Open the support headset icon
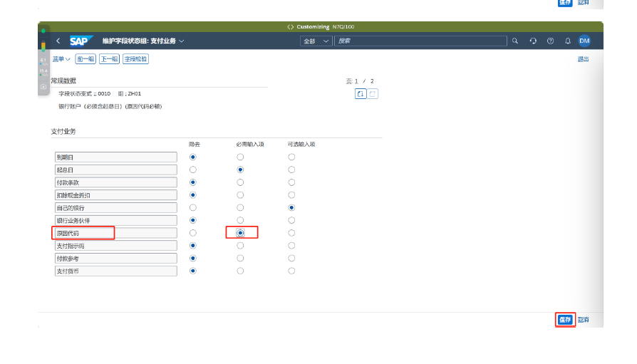 click(533, 41)
